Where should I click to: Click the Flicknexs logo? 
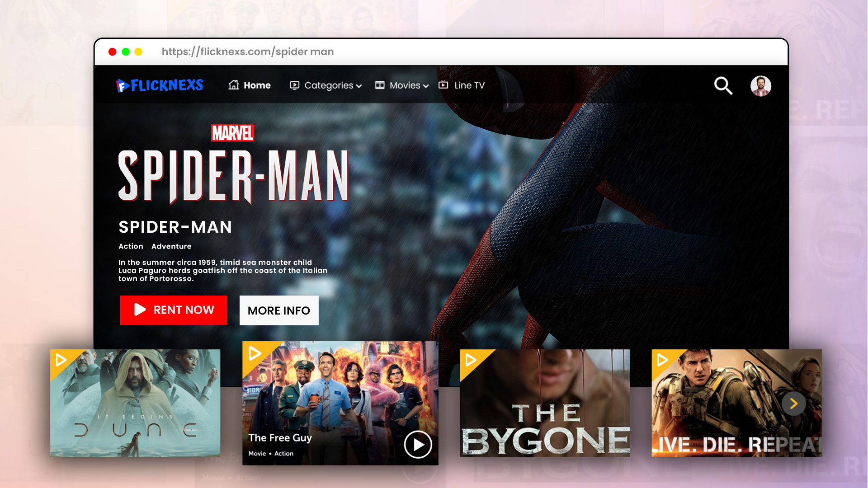pyautogui.click(x=160, y=85)
